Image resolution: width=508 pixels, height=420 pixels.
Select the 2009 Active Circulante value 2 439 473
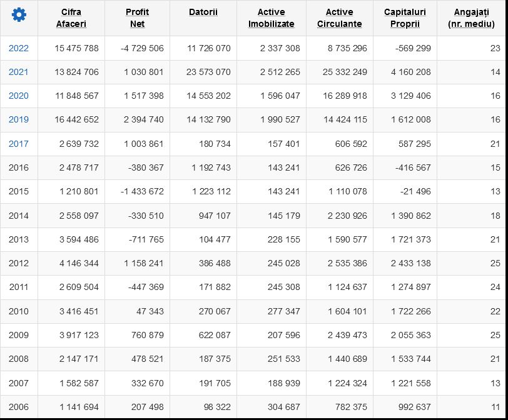347,335
